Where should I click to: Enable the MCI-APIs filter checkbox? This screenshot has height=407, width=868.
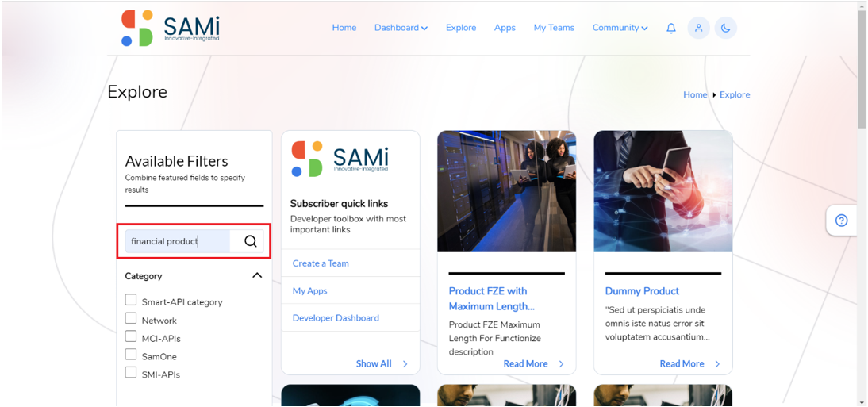coord(131,336)
